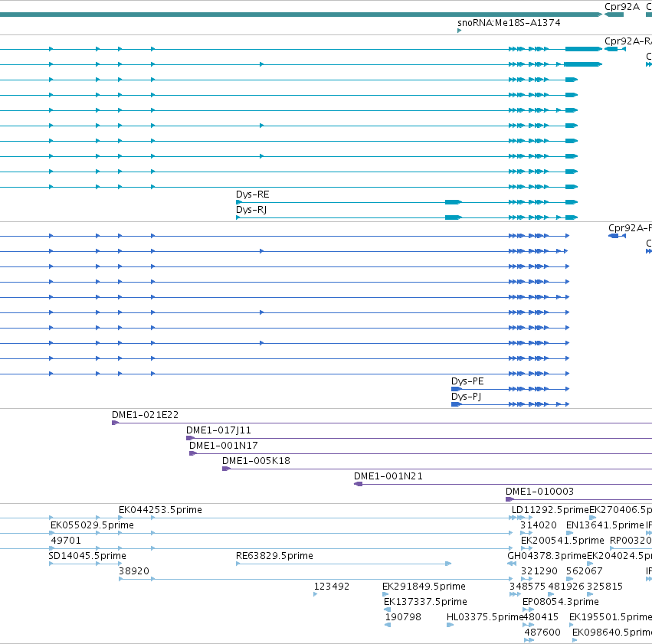Click the DME1-001N17 clone label

[x=223, y=446]
